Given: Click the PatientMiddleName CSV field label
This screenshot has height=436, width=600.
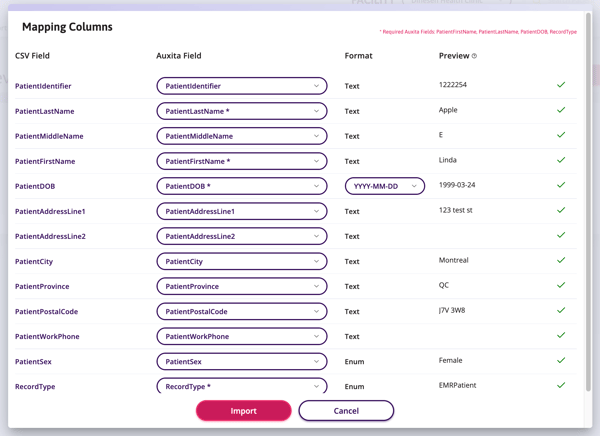Looking at the screenshot, I should (49, 136).
